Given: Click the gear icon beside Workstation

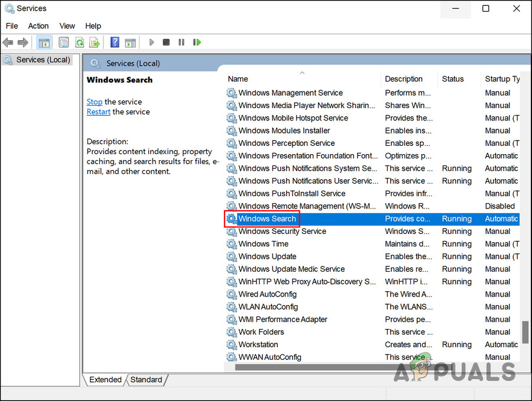Looking at the screenshot, I should pyautogui.click(x=231, y=345).
